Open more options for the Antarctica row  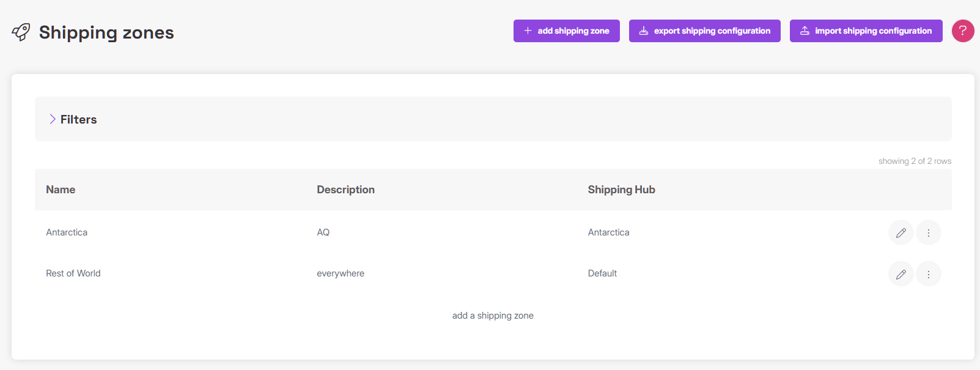928,232
